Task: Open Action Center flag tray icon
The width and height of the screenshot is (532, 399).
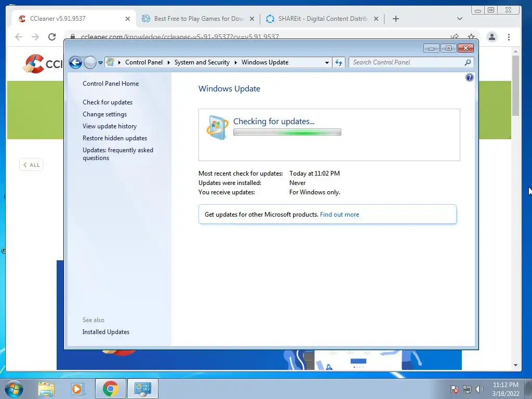Action: click(x=455, y=389)
